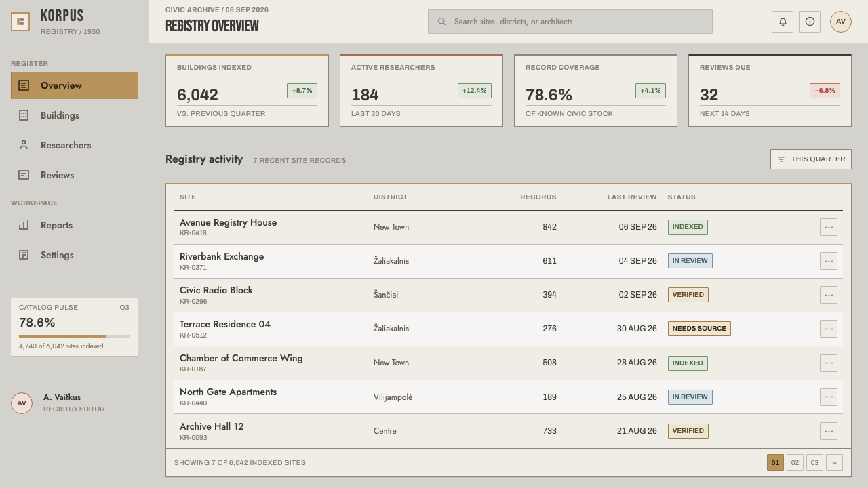Go to page 02 of the table
Image resolution: width=868 pixels, height=488 pixels.
click(795, 463)
